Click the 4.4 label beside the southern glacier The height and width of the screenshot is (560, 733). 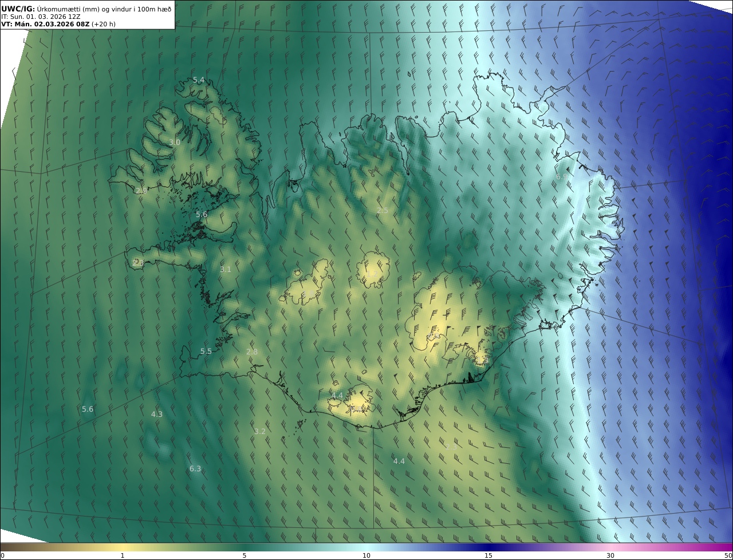(337, 396)
